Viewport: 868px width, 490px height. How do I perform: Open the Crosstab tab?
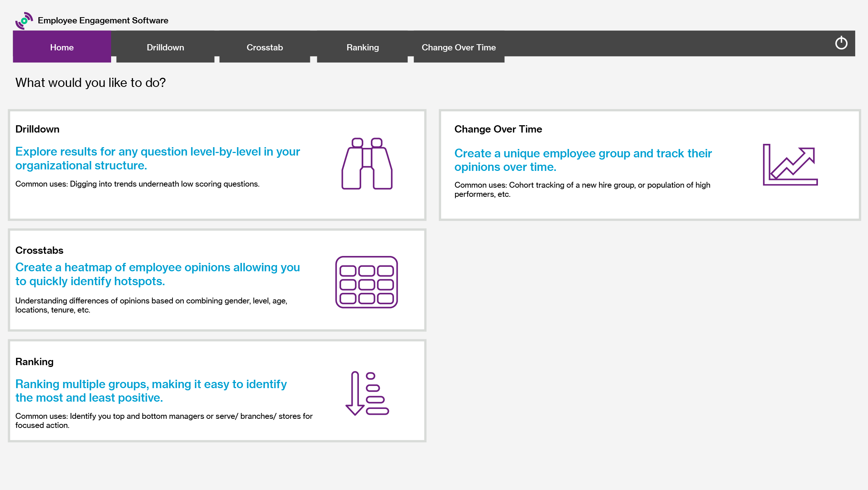tap(265, 47)
